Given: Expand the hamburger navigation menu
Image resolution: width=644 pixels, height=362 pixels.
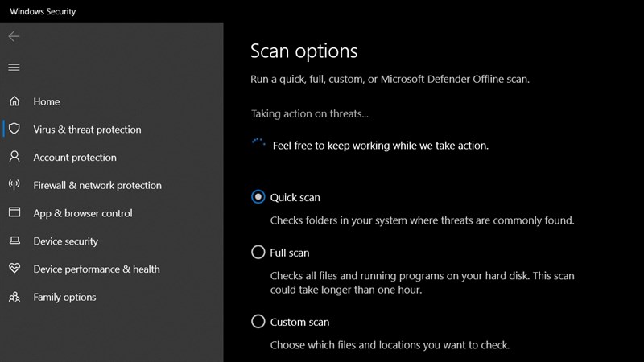Looking at the screenshot, I should (x=14, y=68).
